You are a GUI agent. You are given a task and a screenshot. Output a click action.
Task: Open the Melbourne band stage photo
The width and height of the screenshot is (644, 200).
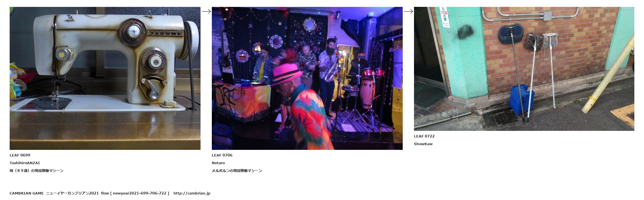coord(307,78)
